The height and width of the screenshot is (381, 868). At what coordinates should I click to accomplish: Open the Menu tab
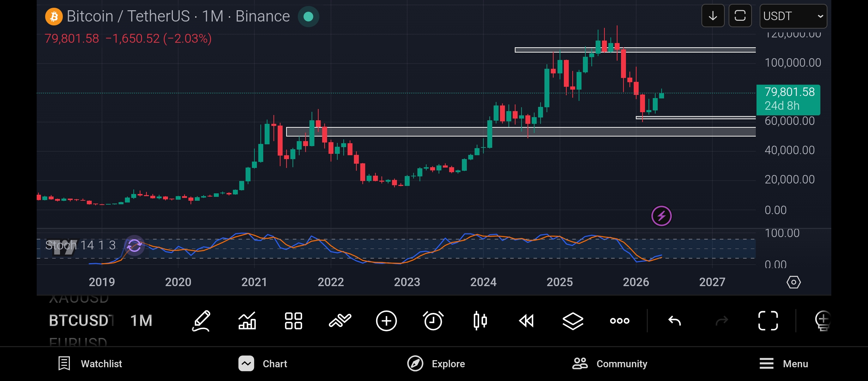click(784, 364)
